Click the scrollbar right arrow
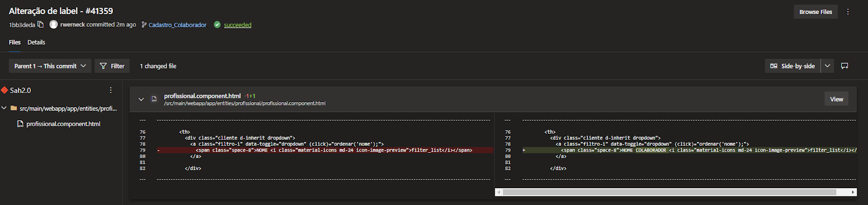 tap(853, 192)
